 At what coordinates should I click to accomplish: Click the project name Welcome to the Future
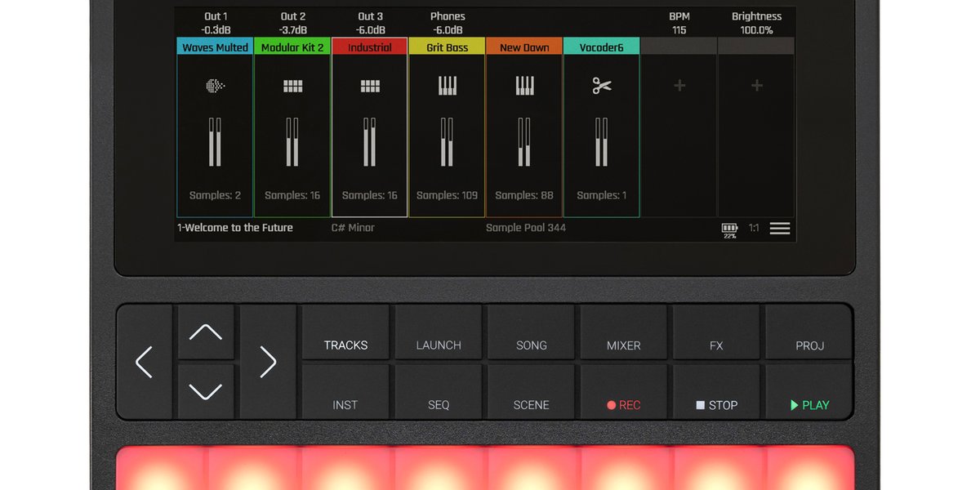pyautogui.click(x=235, y=228)
